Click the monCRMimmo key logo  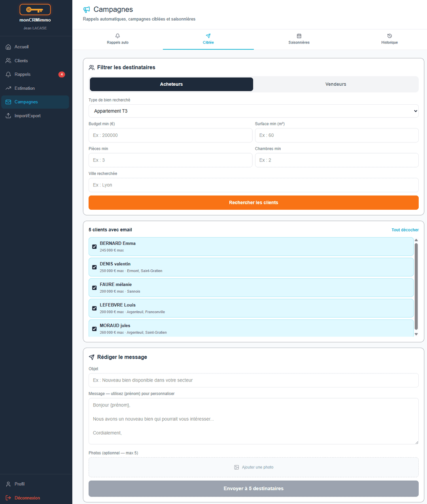(x=35, y=9)
